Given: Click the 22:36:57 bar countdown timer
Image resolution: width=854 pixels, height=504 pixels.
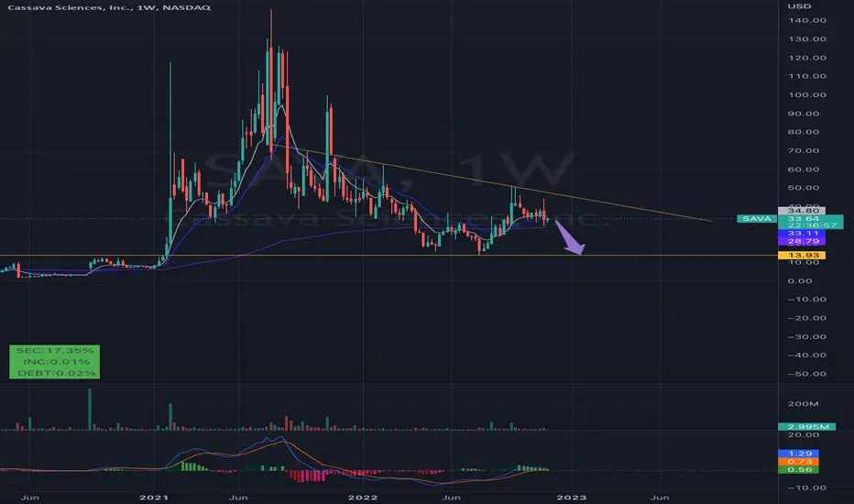Looking at the screenshot, I should 811,225.
